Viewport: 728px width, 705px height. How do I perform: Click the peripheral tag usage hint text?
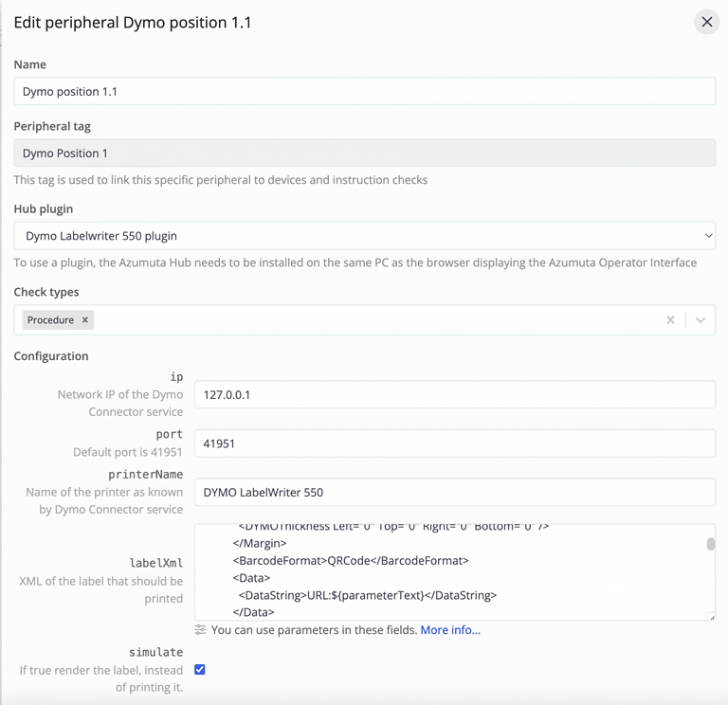[x=221, y=180]
